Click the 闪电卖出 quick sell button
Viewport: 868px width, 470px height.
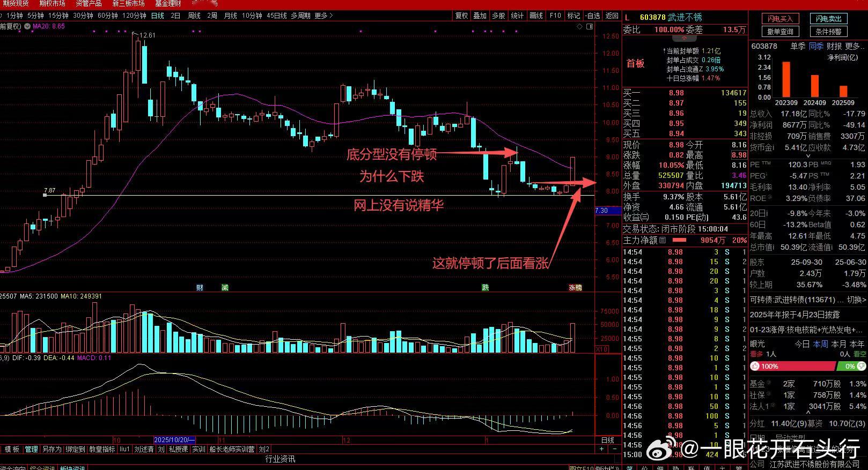(829, 19)
